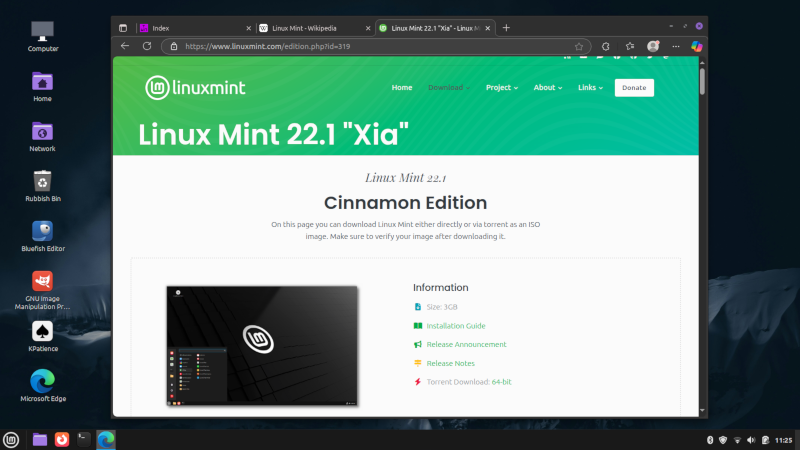Open the browser extensions icon
The width and height of the screenshot is (800, 450).
tap(606, 46)
